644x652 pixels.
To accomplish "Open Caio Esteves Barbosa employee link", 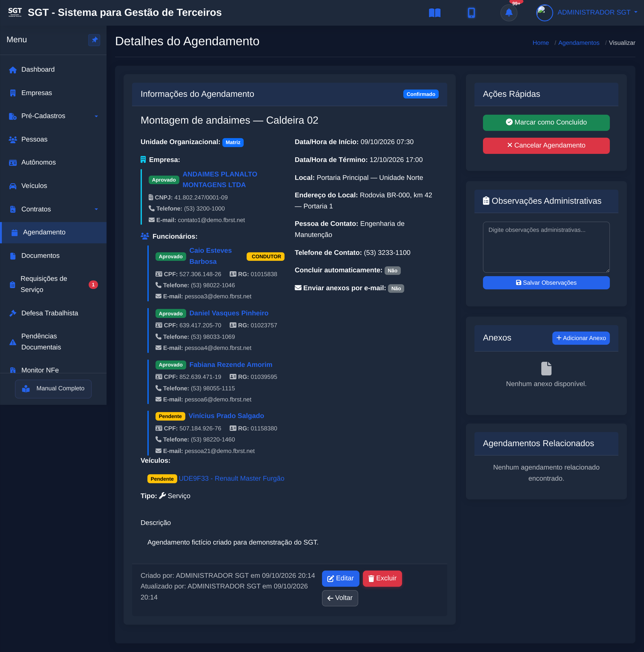I will pos(210,256).
